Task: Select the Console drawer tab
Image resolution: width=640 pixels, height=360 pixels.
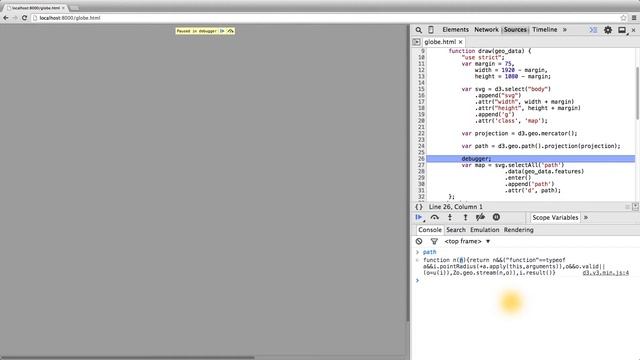Action: 429,230
